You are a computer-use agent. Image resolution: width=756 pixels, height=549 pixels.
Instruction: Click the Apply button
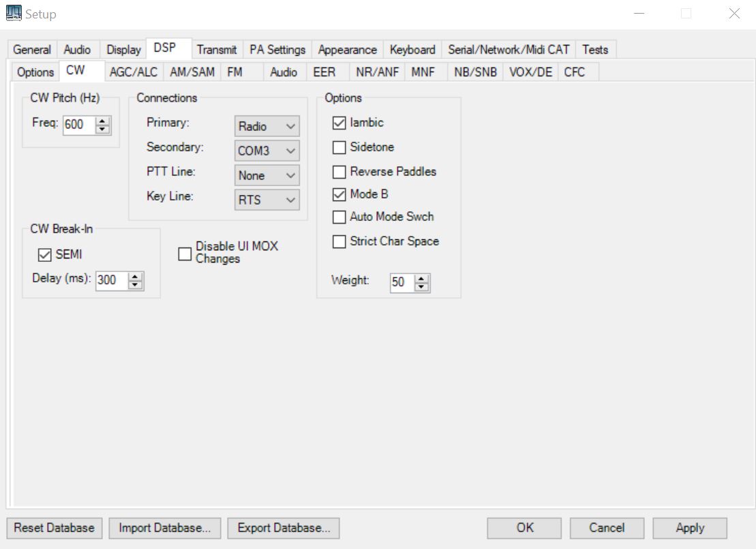690,529
